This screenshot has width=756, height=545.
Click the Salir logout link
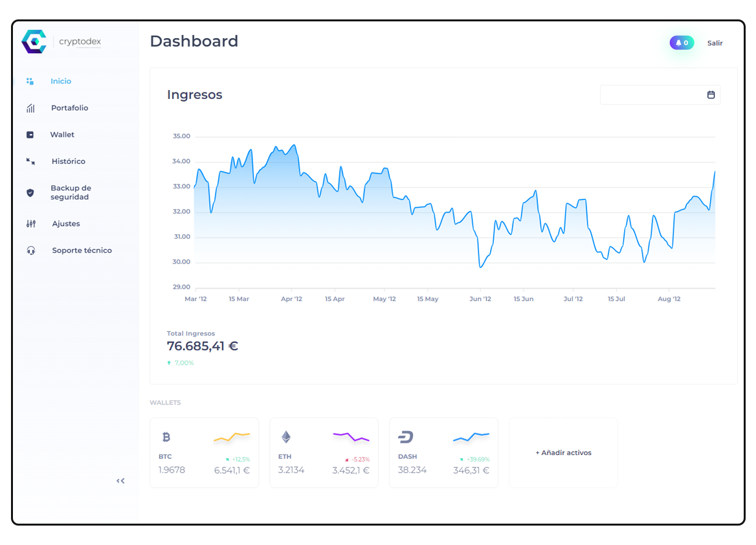pyautogui.click(x=715, y=43)
